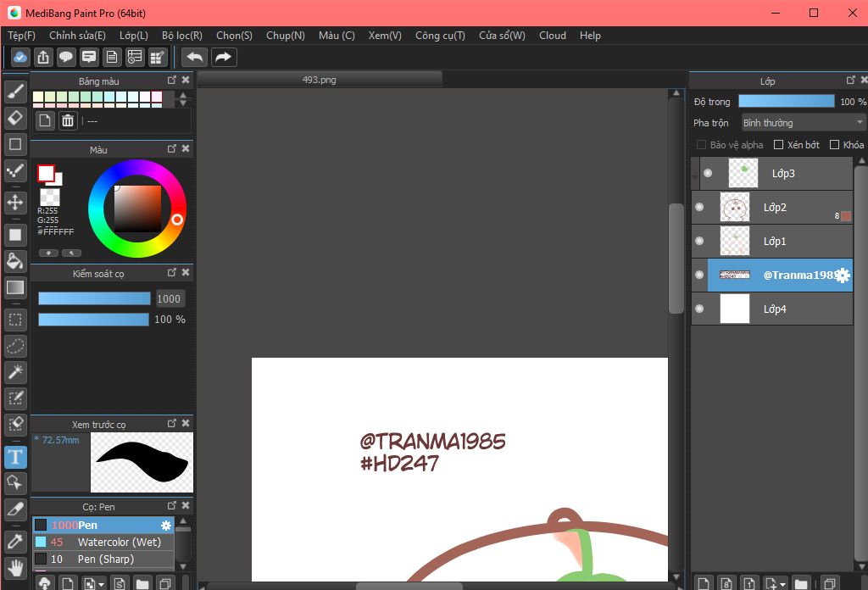Screen dimensions: 868x590
Task: Select the Dot tool
Action: pos(15,171)
